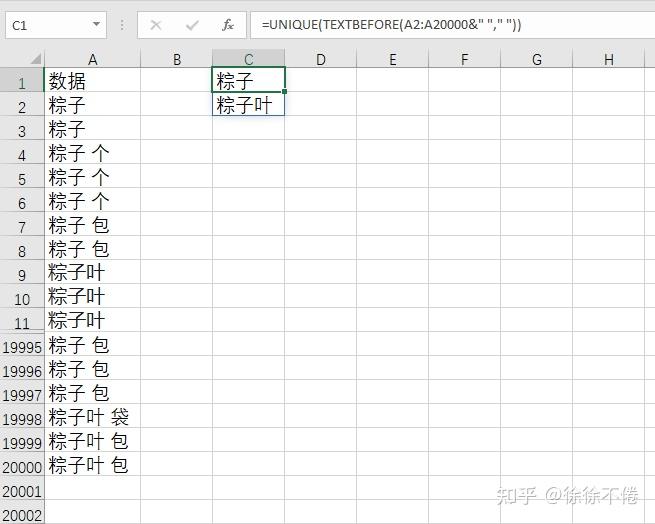Select row 1 header

(22, 82)
